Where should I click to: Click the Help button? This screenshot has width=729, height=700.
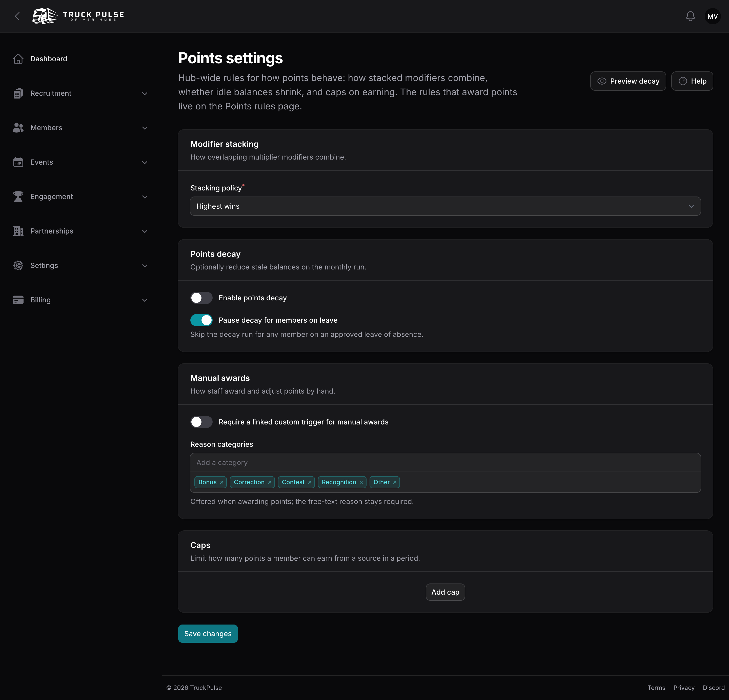pyautogui.click(x=692, y=81)
